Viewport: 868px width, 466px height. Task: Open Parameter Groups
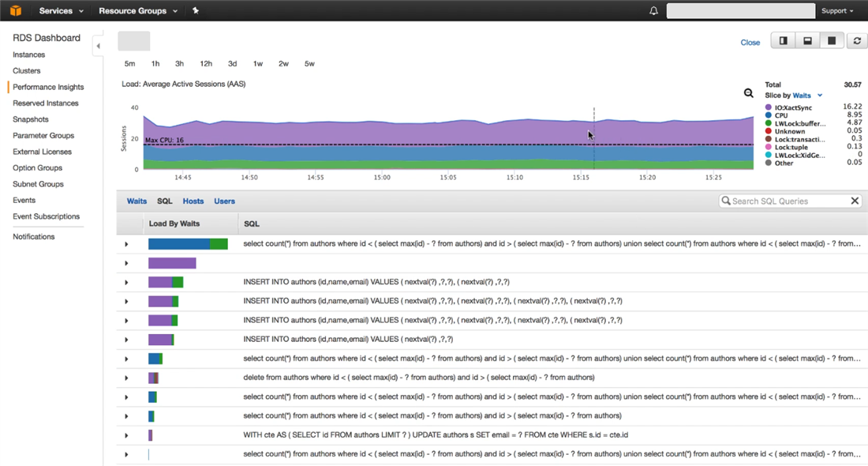tap(43, 135)
